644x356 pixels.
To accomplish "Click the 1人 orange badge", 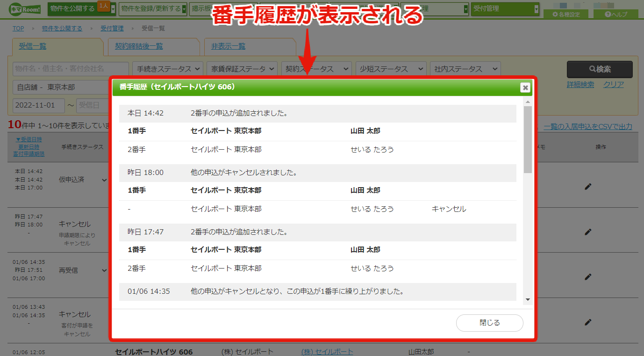I will (104, 6).
